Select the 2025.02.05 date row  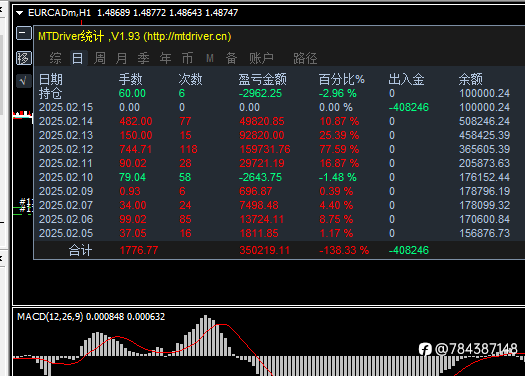[x=66, y=233]
